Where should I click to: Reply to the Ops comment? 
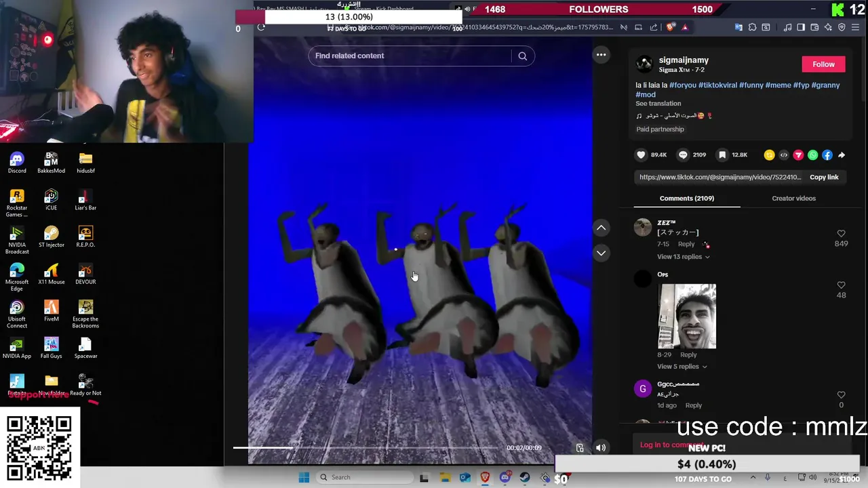click(x=688, y=354)
